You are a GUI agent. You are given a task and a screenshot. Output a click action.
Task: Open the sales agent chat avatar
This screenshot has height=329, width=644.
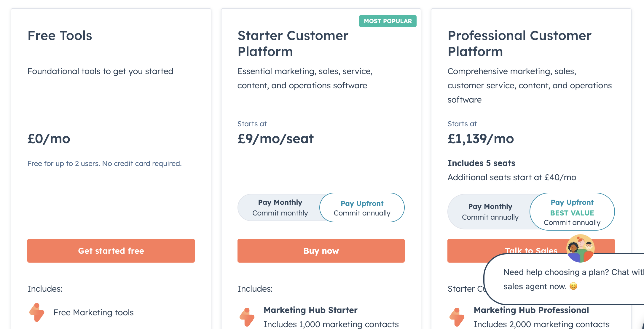click(580, 248)
